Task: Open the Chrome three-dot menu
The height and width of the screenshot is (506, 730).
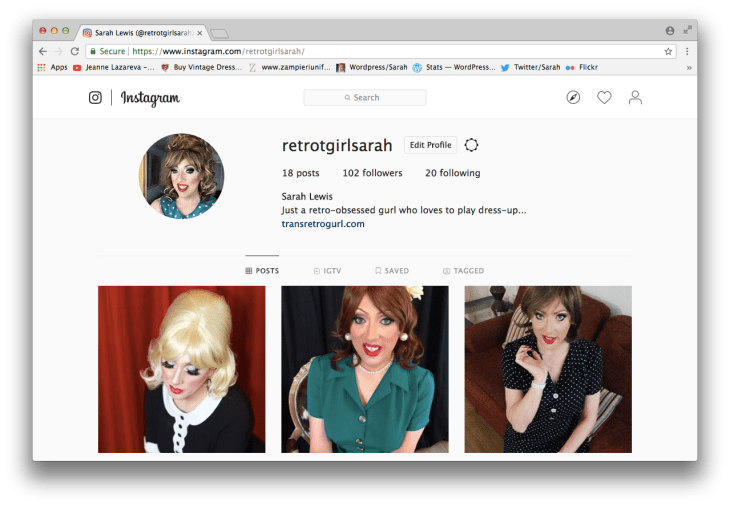Action: coord(687,51)
